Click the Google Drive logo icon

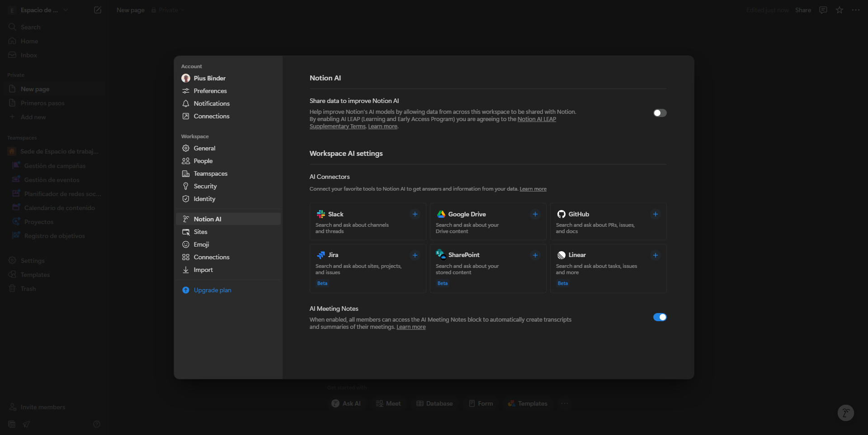point(441,214)
